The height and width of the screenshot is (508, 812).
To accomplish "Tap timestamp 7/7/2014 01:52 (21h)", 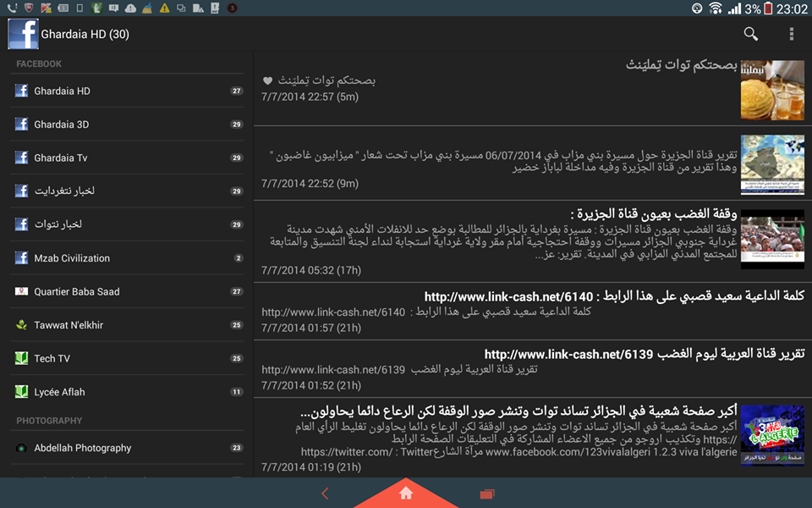I will [310, 386].
